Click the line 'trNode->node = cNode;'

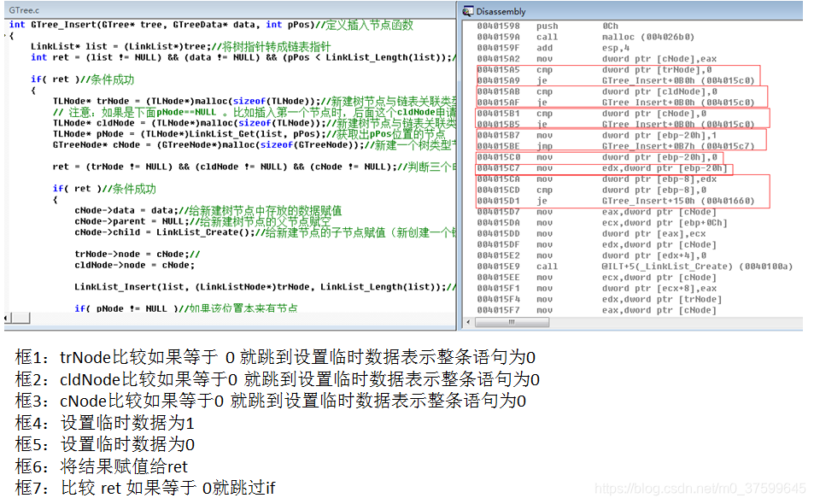click(x=137, y=254)
